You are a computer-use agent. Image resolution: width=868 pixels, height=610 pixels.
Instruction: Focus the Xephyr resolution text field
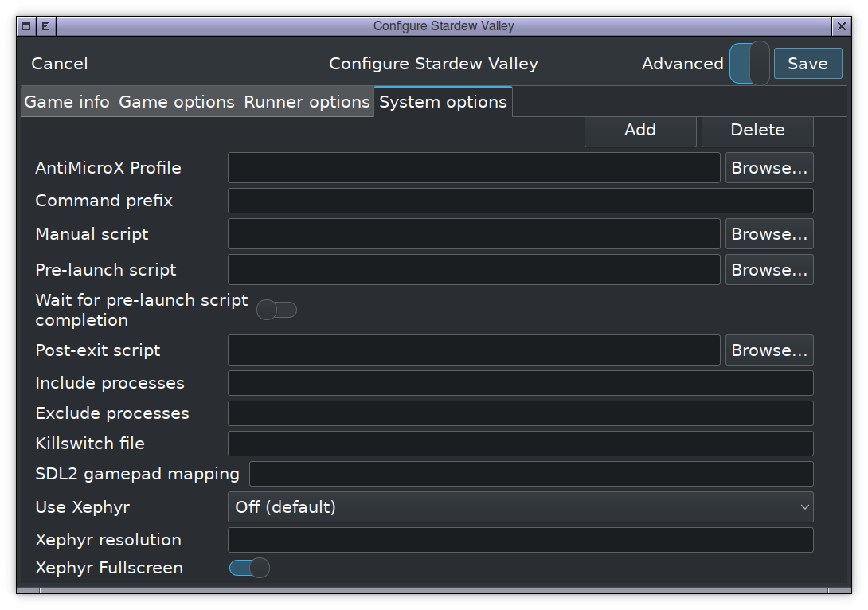[521, 540]
